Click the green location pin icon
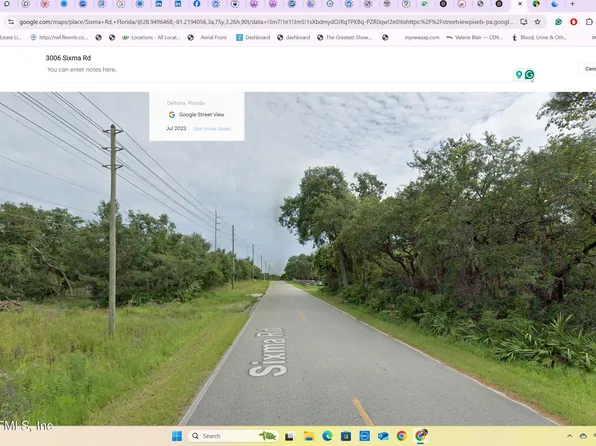Screen dimensions: 596x446 pos(519,75)
